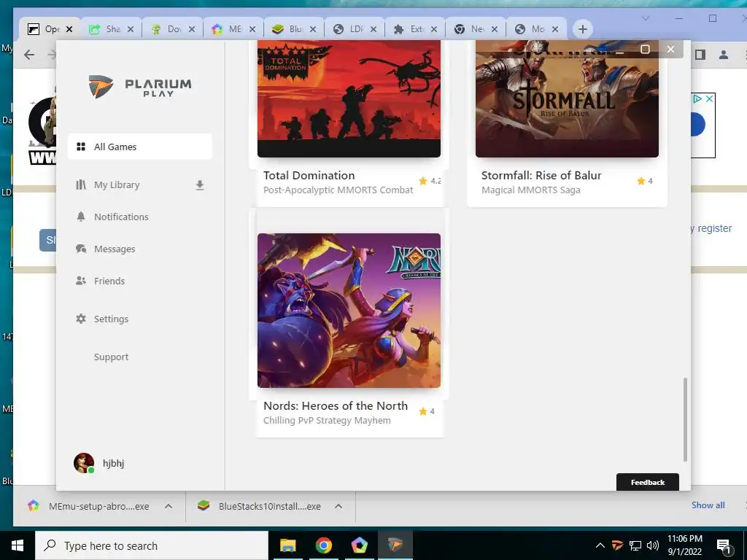Image resolution: width=747 pixels, height=560 pixels.
Task: Click the Plarium Play system tray icon
Action: [617, 545]
